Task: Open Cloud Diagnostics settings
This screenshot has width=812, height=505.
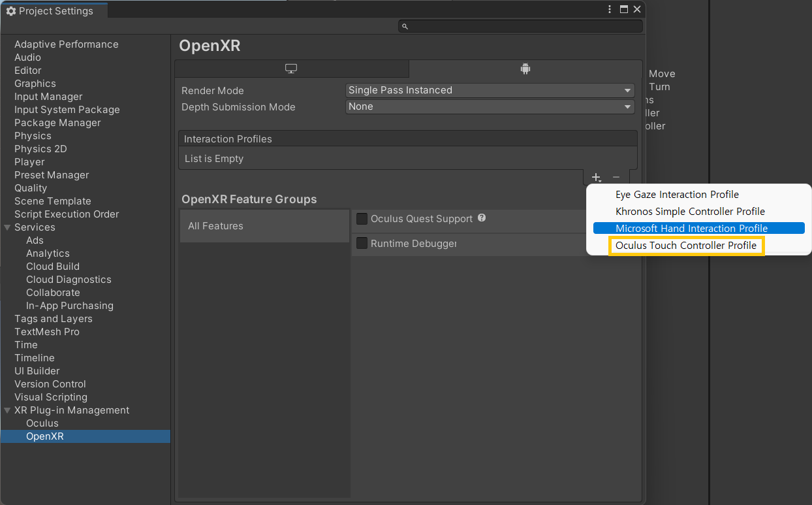Action: tap(69, 280)
